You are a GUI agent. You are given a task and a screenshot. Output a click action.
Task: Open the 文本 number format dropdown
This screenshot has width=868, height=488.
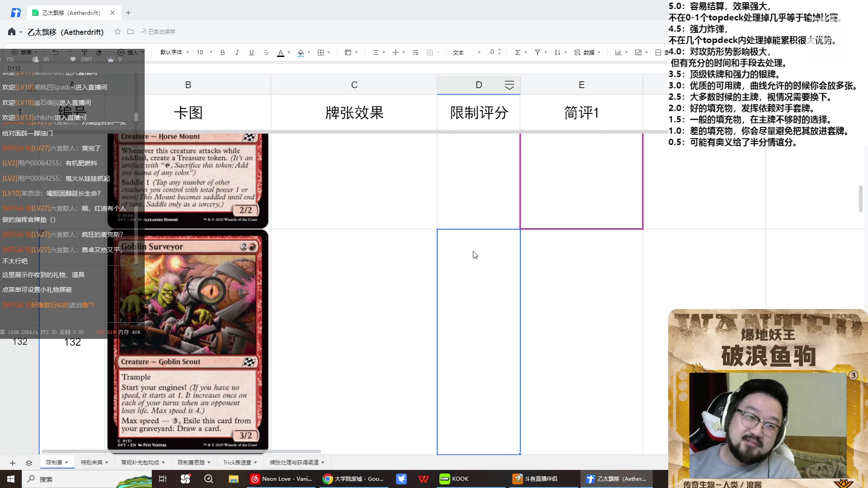click(x=467, y=52)
